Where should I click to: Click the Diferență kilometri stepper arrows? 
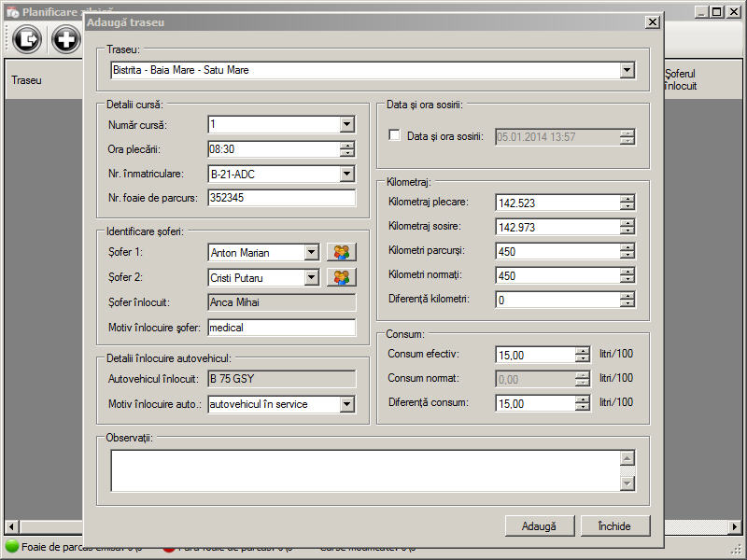click(627, 300)
